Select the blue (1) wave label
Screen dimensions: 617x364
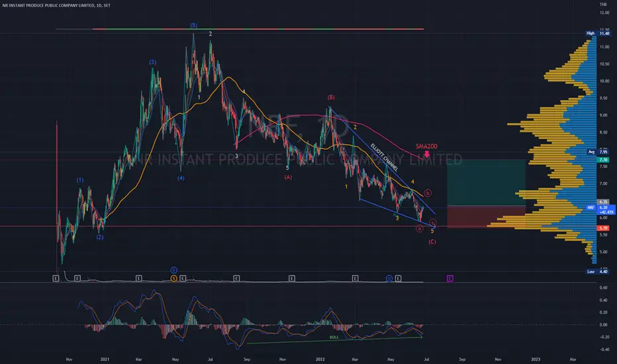[x=80, y=180]
